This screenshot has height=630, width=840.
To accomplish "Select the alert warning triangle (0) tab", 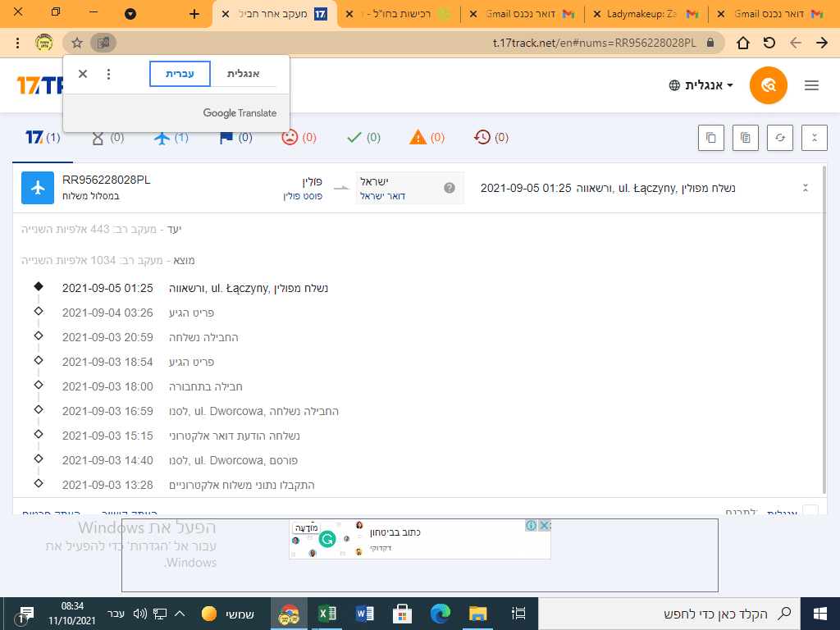I will 427,138.
